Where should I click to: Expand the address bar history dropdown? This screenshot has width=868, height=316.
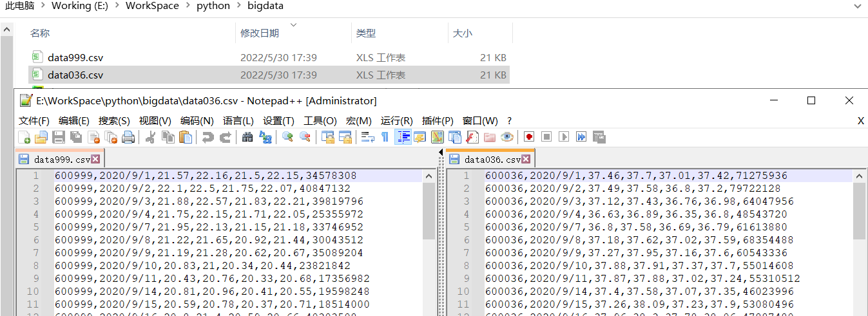pos(857,6)
